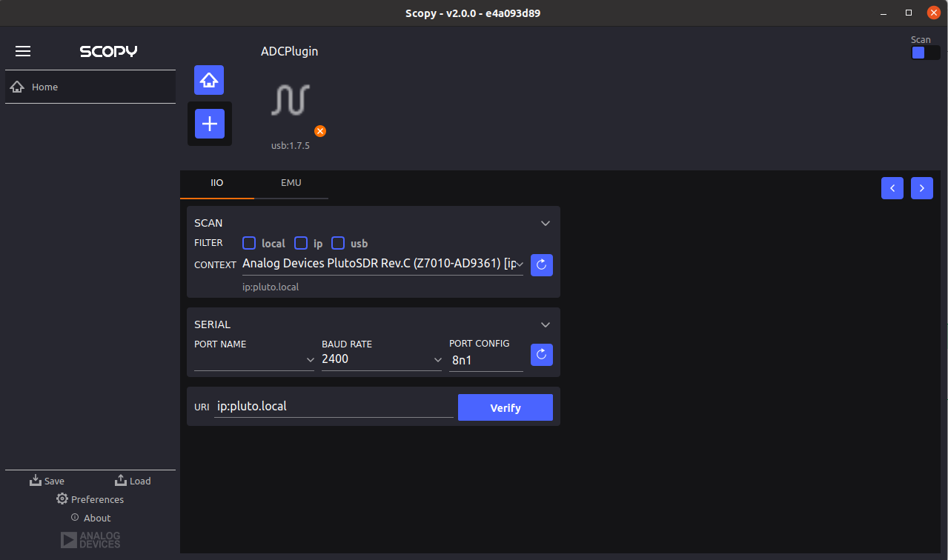Remove the usb:1.7.5 device via orange X

point(320,131)
